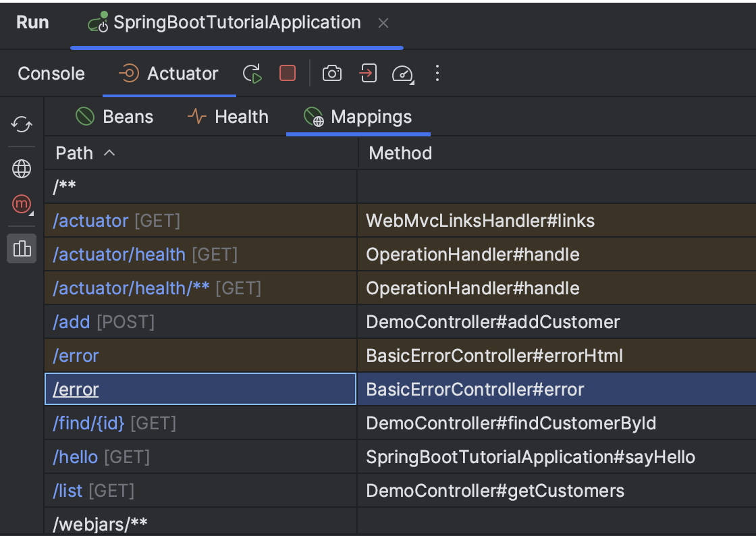756x536 pixels.
Task: Switch to the Console tab
Action: click(x=51, y=73)
